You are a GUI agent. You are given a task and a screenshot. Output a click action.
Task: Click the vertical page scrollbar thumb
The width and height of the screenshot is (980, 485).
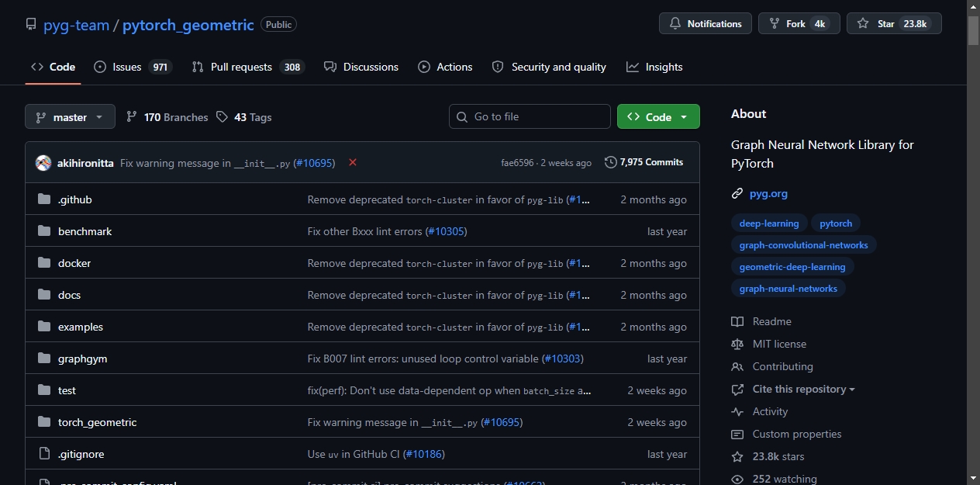tap(973, 29)
